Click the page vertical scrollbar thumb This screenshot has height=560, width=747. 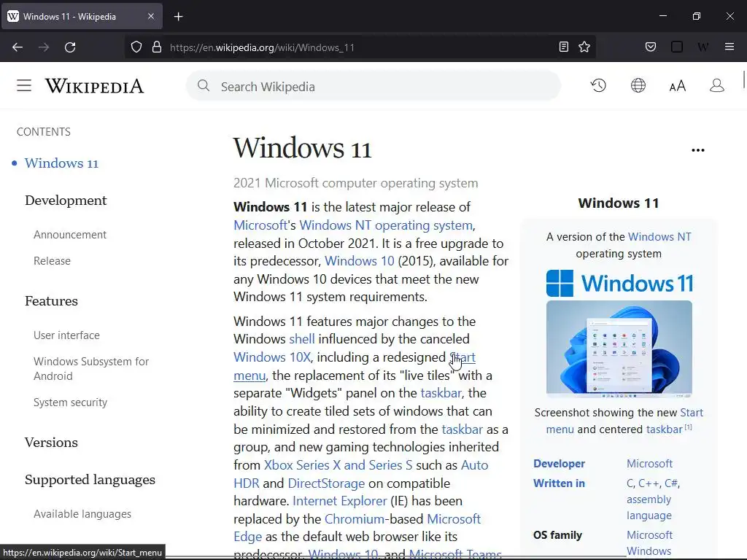tap(743, 79)
